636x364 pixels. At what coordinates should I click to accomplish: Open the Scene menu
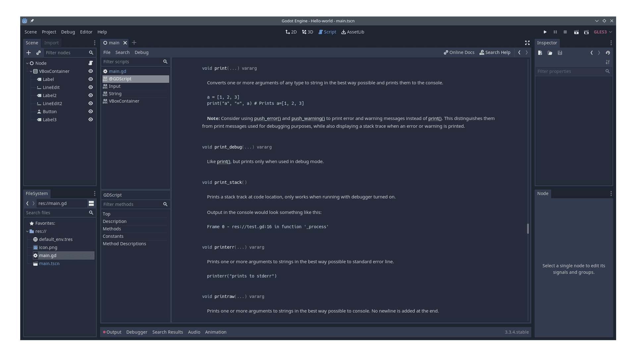tap(30, 31)
